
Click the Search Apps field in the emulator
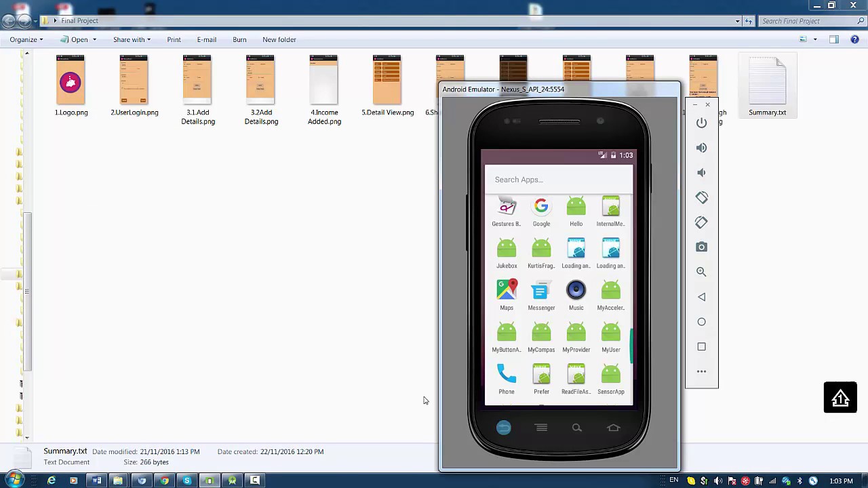point(559,180)
